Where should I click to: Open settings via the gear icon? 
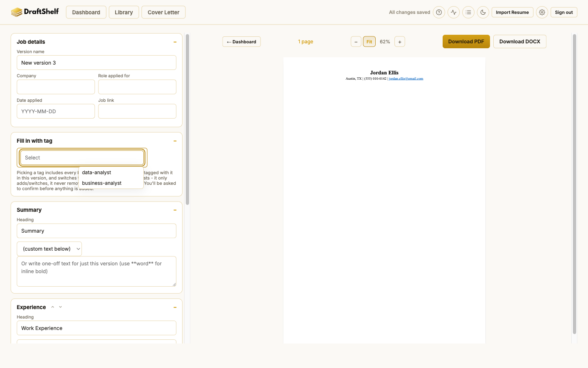542,12
